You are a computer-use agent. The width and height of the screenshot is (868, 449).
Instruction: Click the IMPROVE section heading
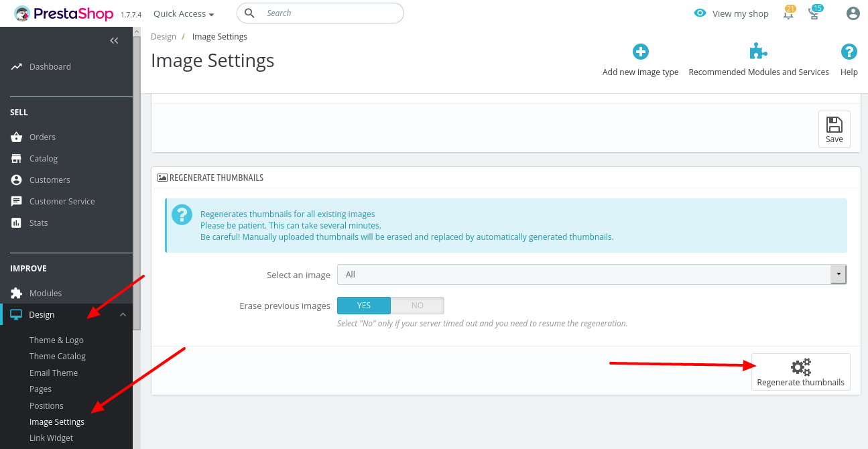(x=28, y=269)
